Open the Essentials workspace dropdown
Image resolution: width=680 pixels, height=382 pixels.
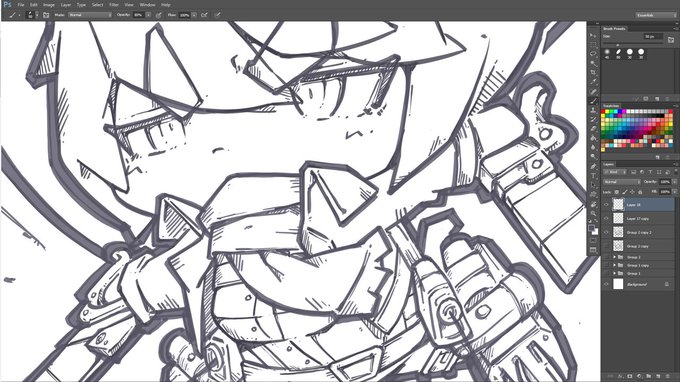tap(656, 15)
